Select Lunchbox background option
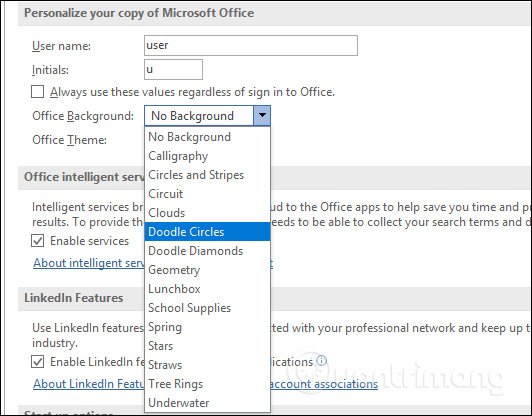This screenshot has height=416, width=532. point(207,289)
